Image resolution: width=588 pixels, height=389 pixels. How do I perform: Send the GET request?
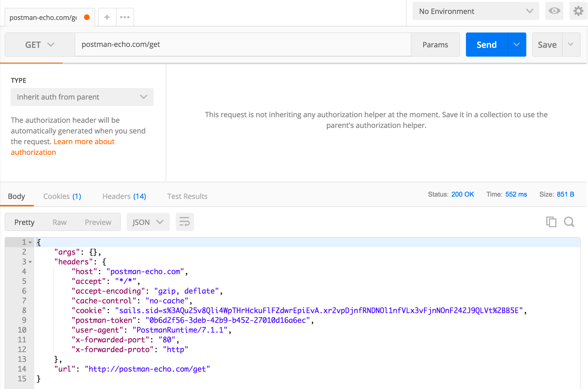coord(486,45)
